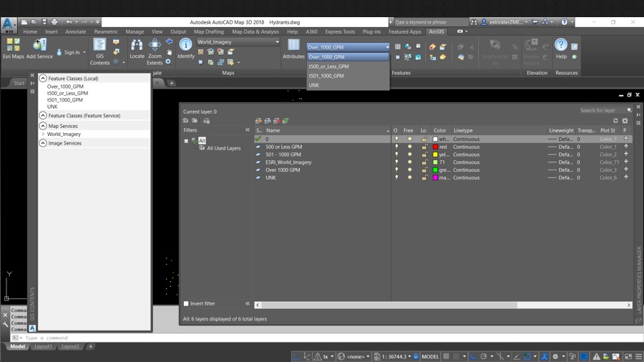
Task: Click Set Current green check layer icon
Action: 286,121
